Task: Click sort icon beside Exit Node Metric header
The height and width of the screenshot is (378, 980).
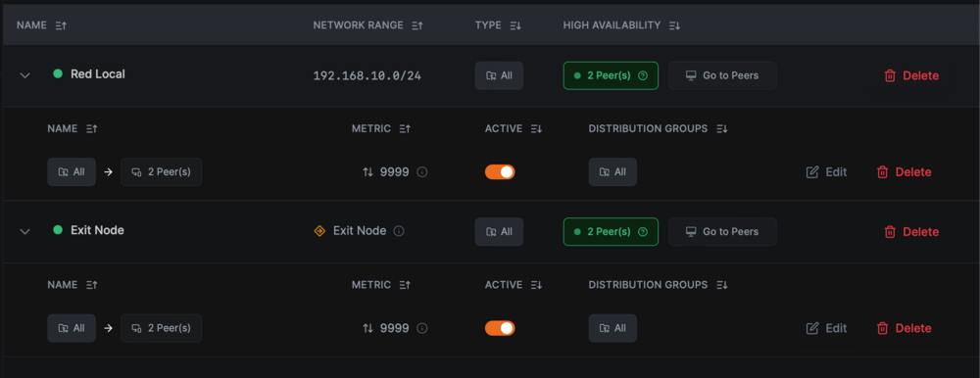Action: [x=405, y=285]
